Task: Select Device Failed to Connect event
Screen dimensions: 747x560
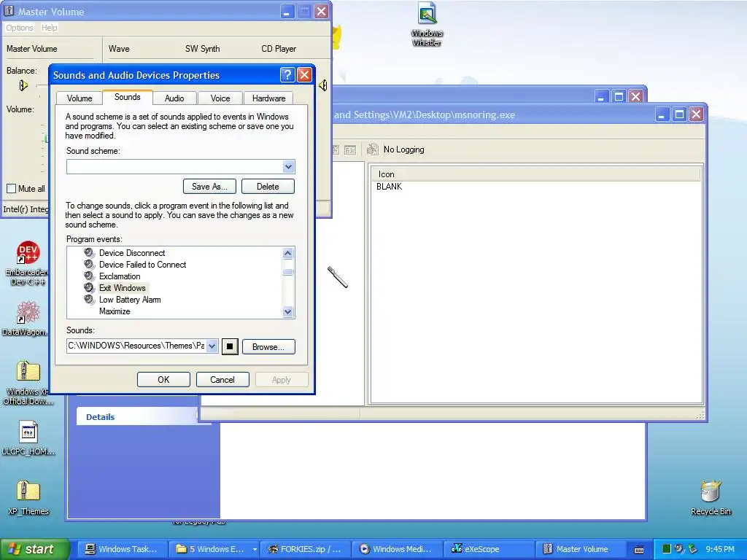Action: (x=142, y=264)
